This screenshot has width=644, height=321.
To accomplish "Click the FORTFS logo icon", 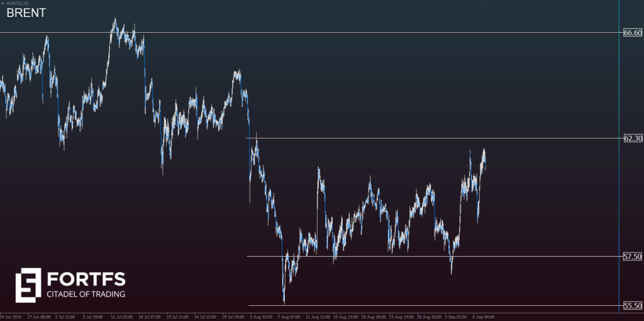I will point(28,284).
